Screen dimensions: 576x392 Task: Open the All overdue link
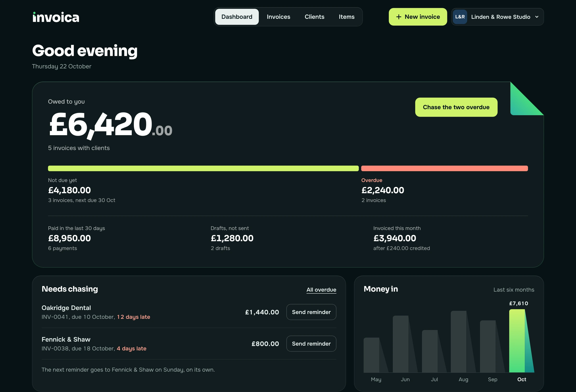[321, 290]
